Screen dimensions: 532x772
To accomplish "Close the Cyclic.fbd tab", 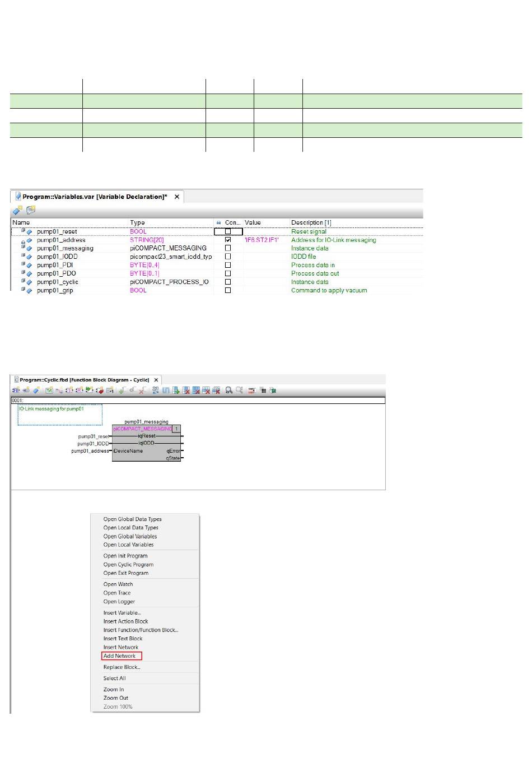I will [157, 380].
